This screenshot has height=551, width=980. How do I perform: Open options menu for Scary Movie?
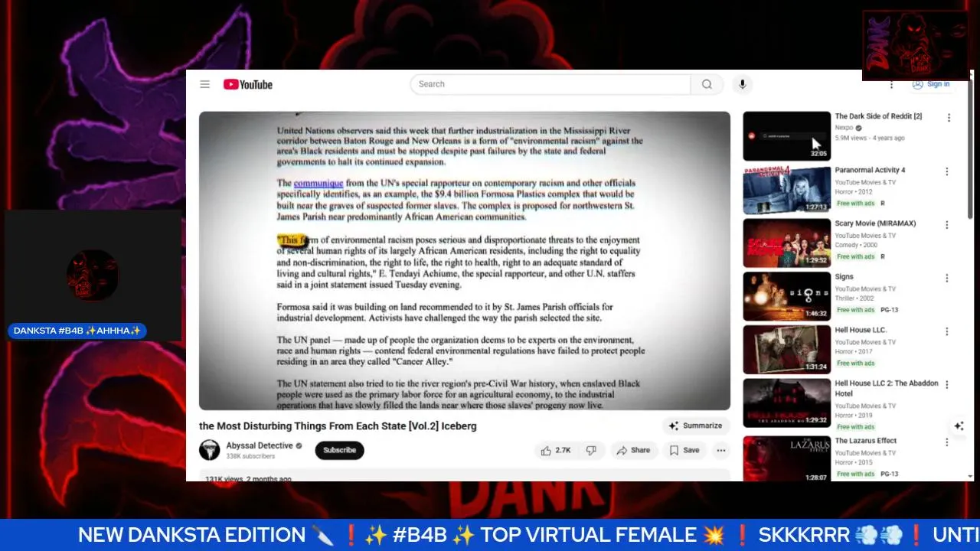tap(947, 225)
